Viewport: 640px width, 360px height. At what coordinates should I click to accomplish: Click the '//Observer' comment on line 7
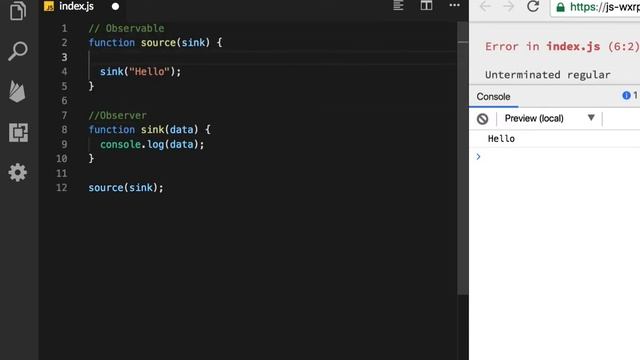pyautogui.click(x=118, y=116)
